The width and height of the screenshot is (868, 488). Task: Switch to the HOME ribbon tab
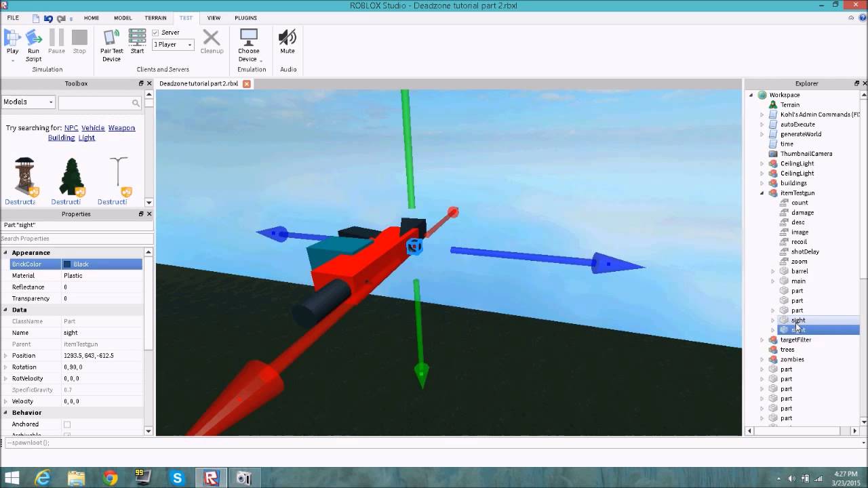91,18
